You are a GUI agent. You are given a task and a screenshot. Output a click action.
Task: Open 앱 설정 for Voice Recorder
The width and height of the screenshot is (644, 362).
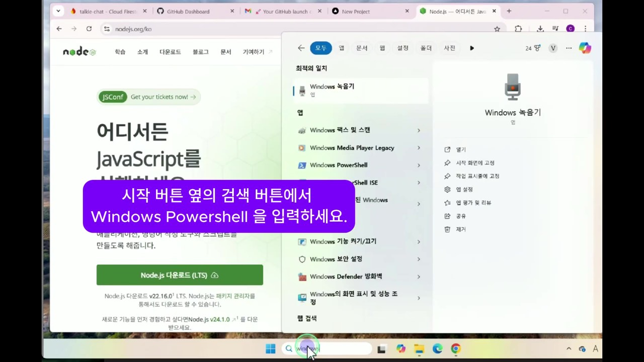point(464,190)
